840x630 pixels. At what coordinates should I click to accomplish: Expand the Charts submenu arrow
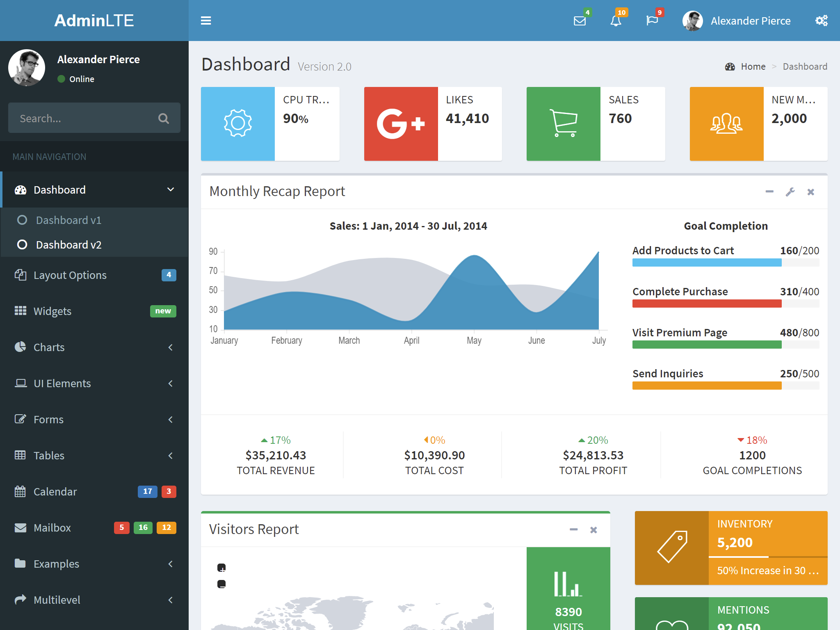tap(171, 347)
